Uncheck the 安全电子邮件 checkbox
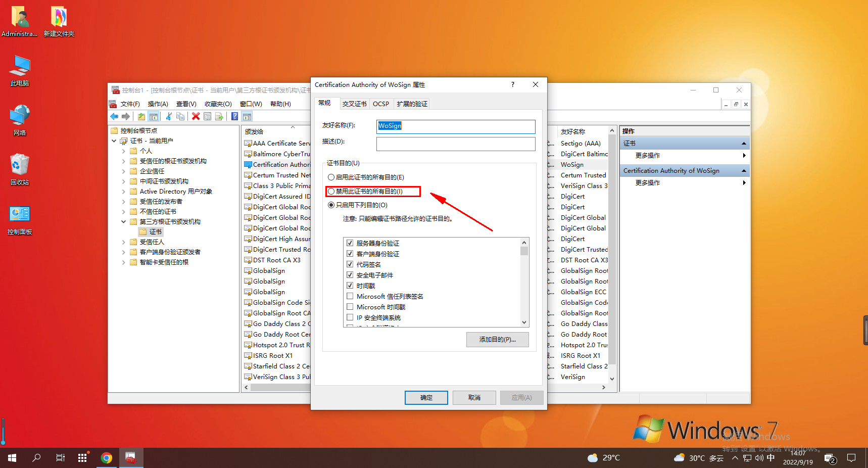 coord(350,275)
